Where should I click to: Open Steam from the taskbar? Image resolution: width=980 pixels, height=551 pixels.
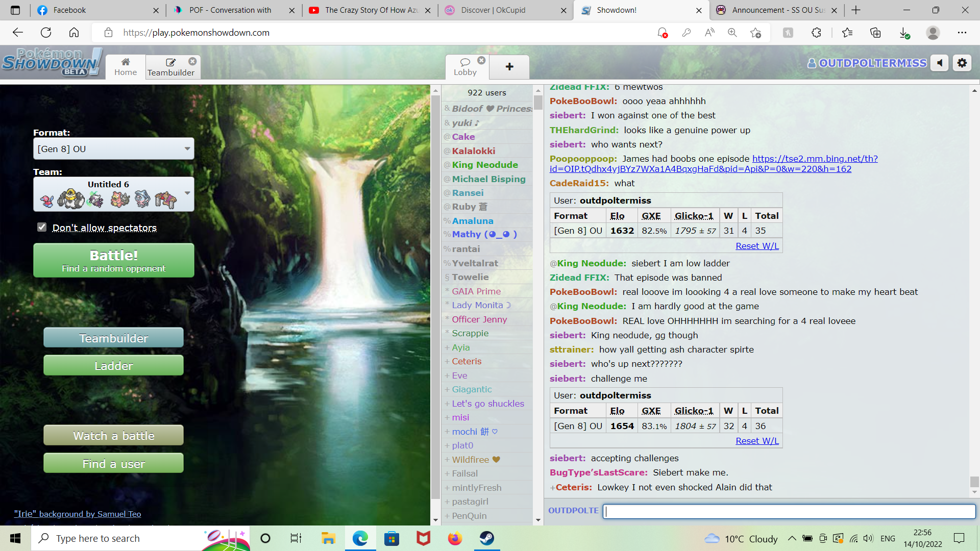(486, 538)
